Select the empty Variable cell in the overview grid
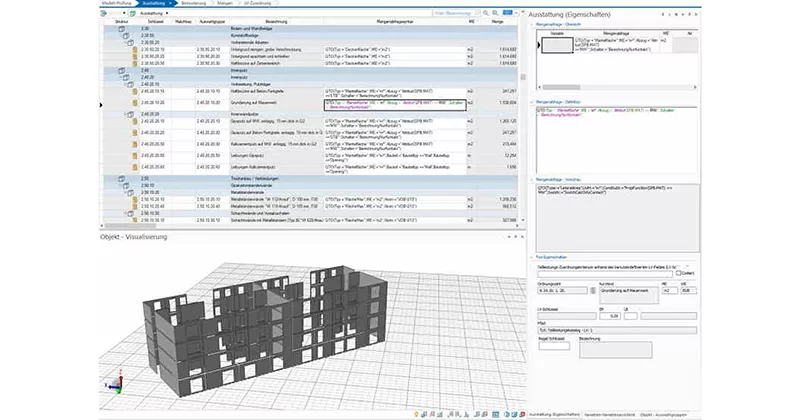This screenshot has height=420, width=800. [557, 45]
